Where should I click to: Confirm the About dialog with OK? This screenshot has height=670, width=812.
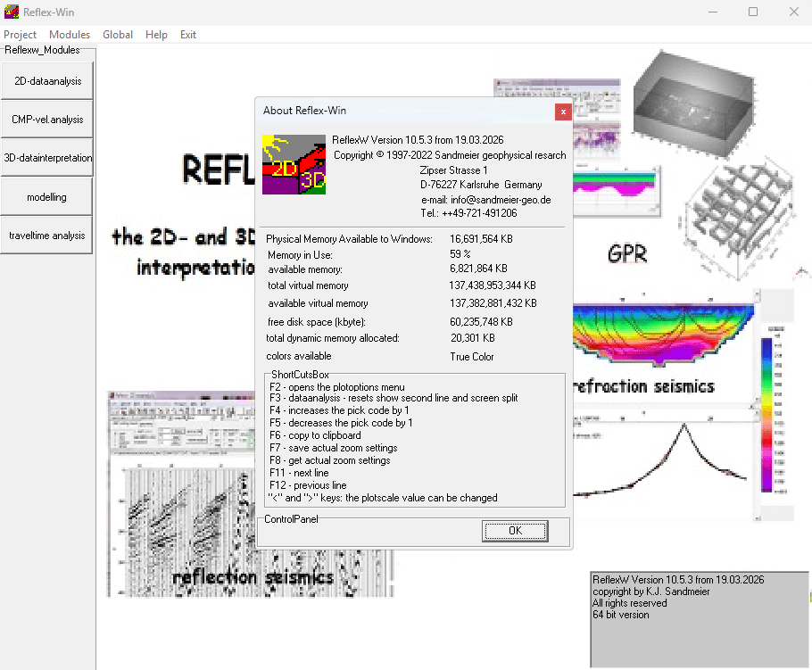tap(515, 531)
